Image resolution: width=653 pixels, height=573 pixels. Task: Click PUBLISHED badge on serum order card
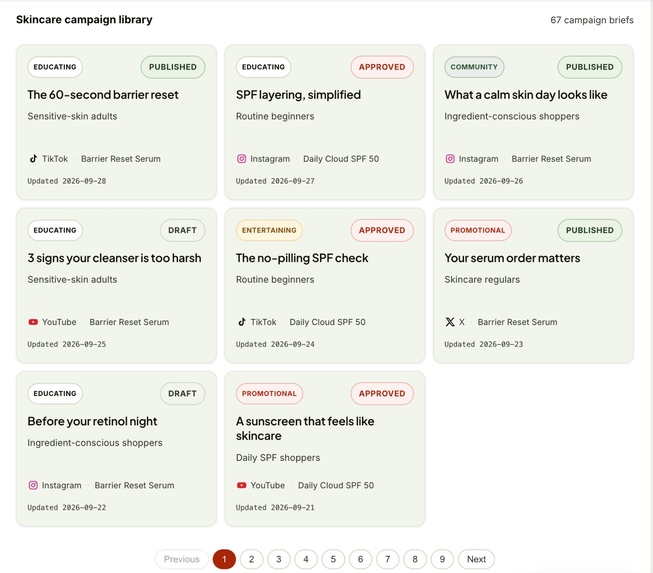(x=590, y=230)
